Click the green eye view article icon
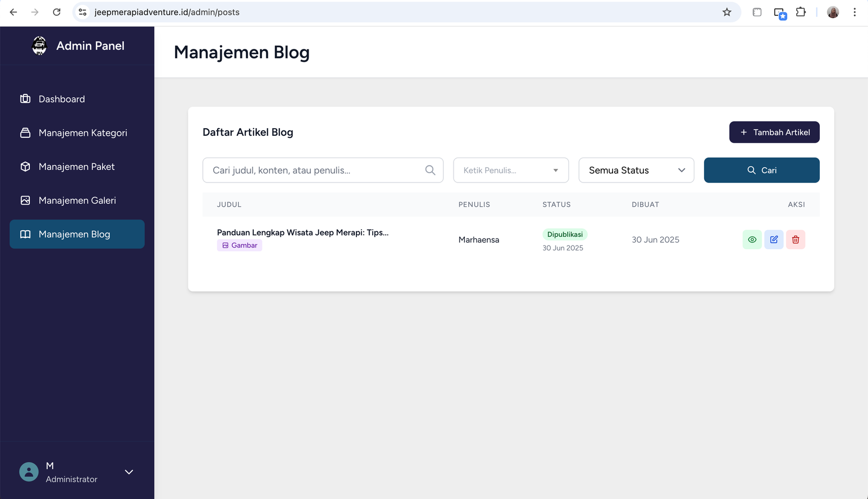Screen dimensions: 868x499 [752, 239]
